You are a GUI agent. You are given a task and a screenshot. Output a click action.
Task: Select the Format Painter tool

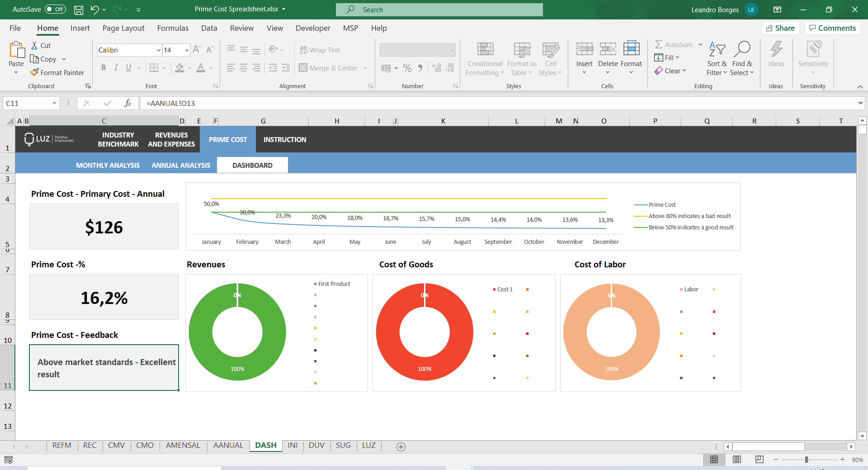pos(57,72)
